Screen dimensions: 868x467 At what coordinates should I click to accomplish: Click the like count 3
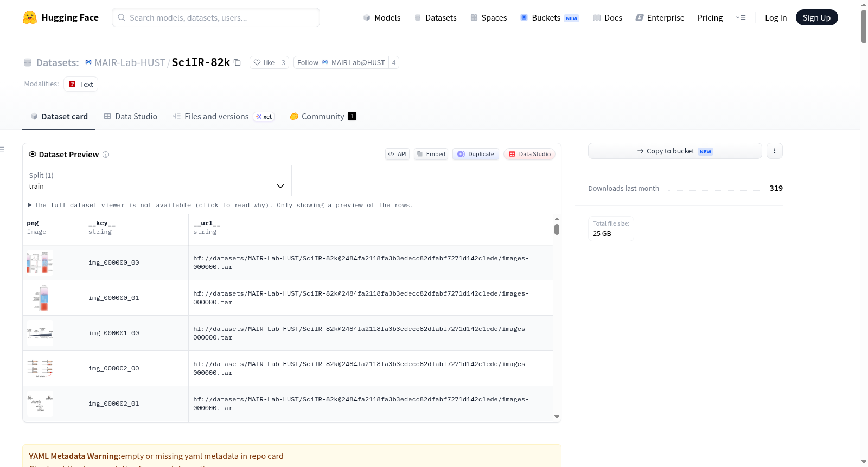pos(283,62)
